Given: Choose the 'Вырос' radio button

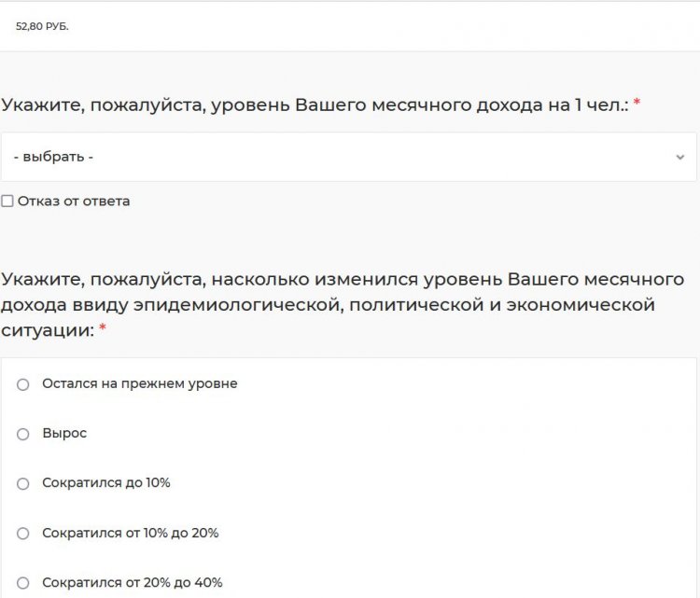Looking at the screenshot, I should [23, 434].
